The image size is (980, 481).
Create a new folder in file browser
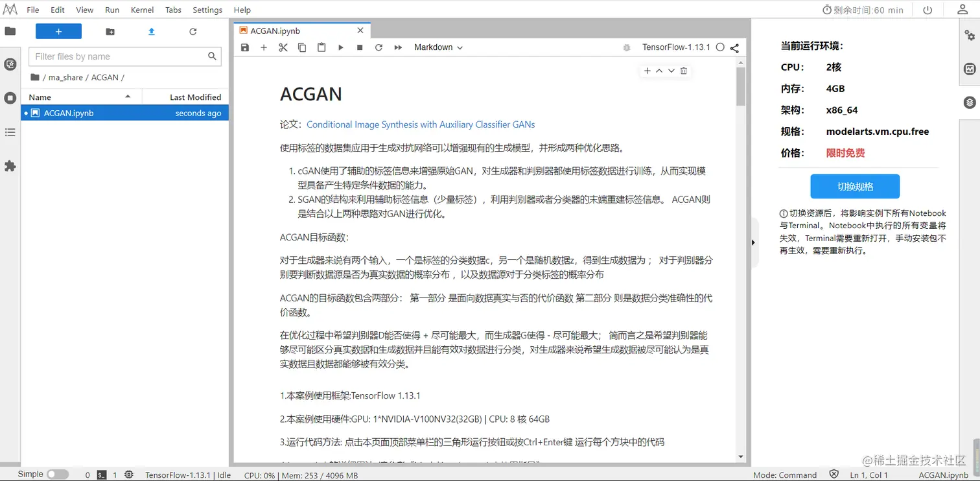pyautogui.click(x=110, y=31)
